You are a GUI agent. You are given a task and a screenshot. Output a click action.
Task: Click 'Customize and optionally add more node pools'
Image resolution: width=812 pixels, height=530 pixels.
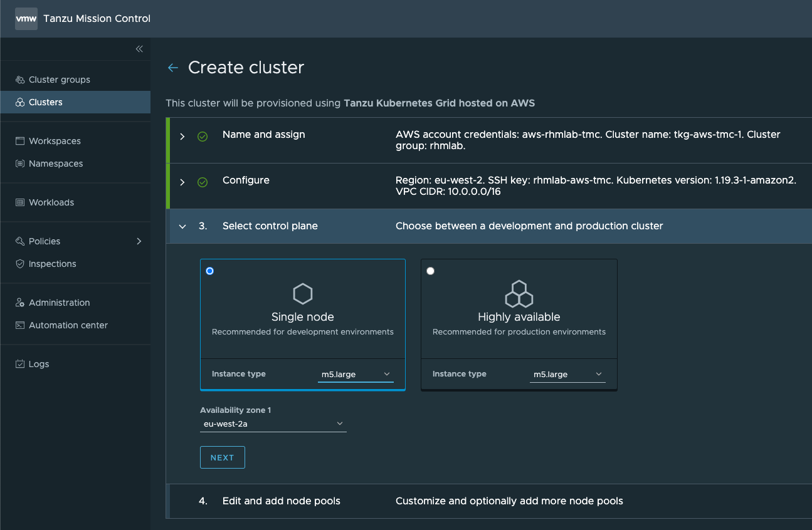point(509,501)
